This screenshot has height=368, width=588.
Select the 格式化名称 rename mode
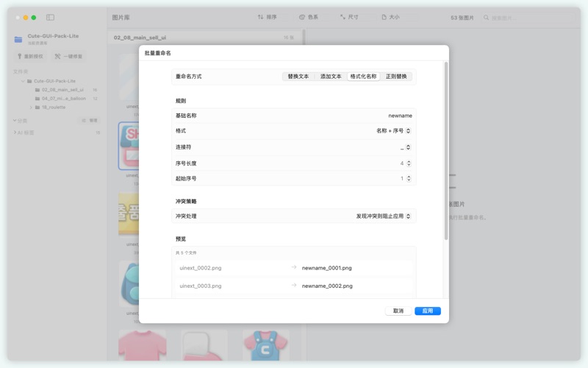tap(363, 77)
